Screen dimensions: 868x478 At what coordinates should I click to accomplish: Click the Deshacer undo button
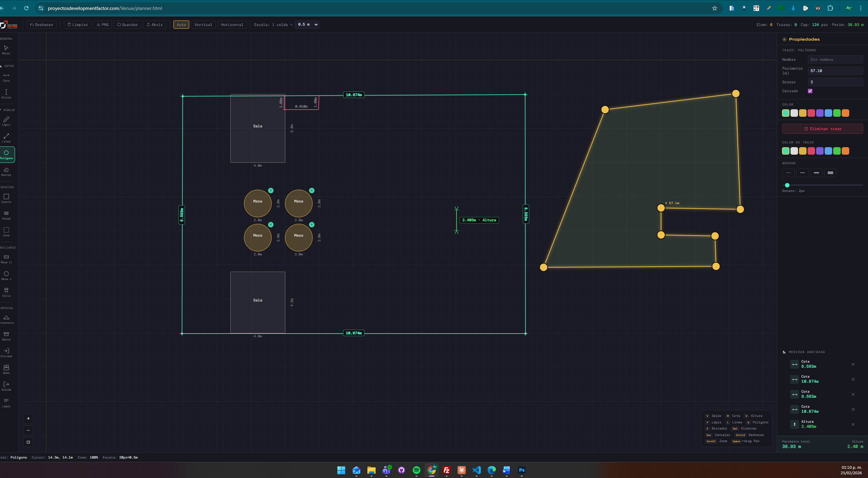coord(42,25)
